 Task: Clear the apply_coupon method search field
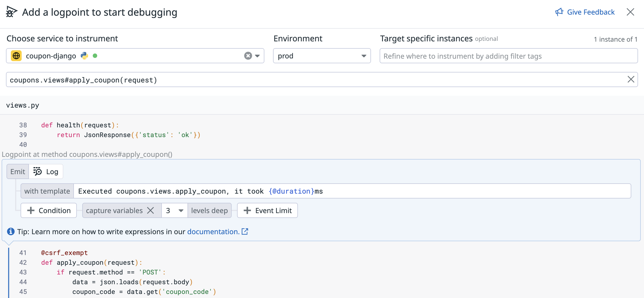(x=631, y=80)
